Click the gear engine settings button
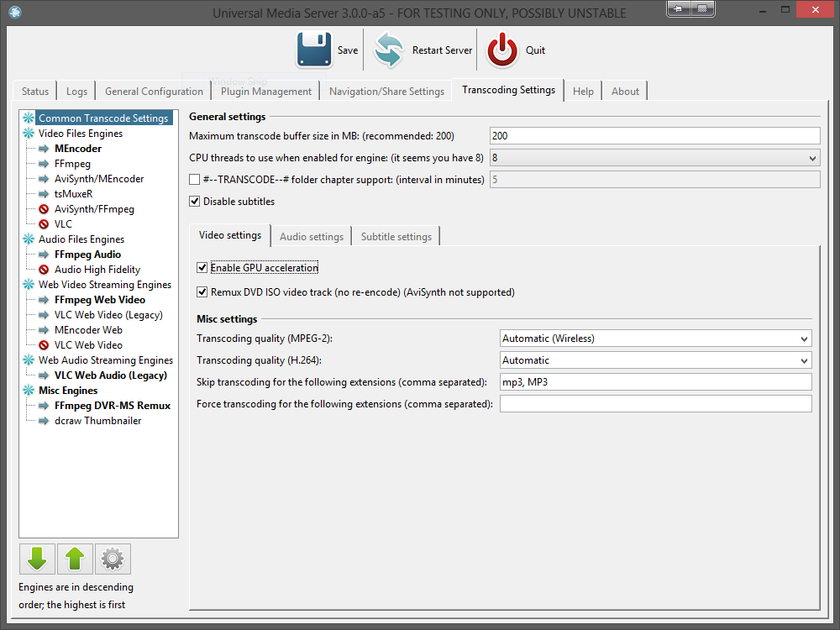 [113, 559]
